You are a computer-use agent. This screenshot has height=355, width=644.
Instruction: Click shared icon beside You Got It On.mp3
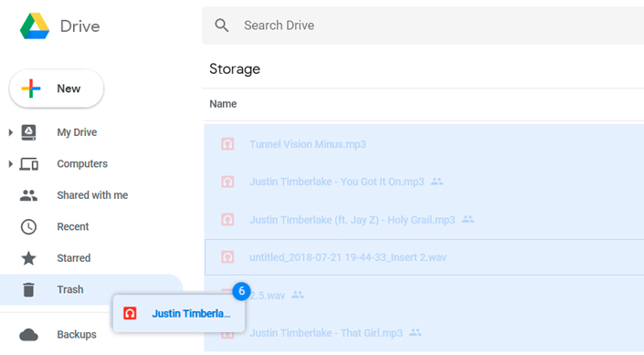coord(437,182)
